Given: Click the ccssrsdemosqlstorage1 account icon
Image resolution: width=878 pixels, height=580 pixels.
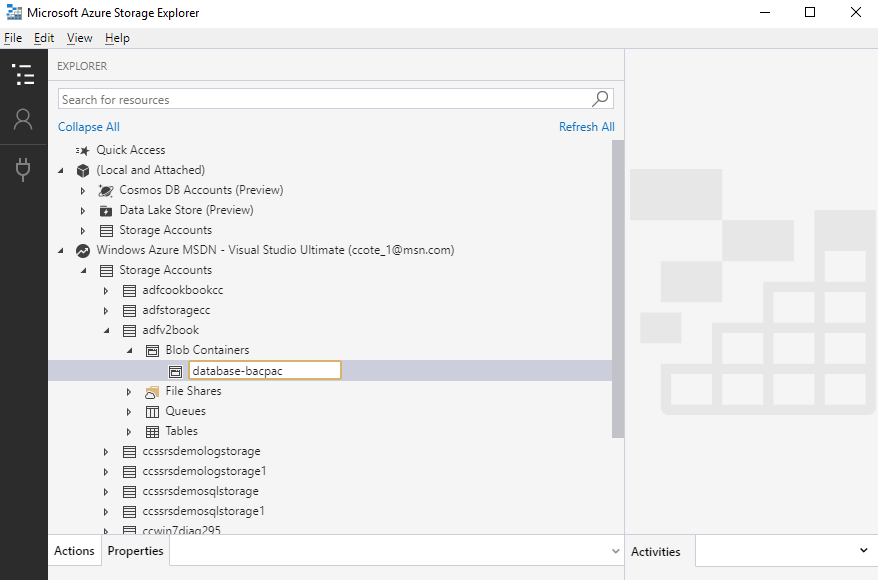Looking at the screenshot, I should (x=129, y=512).
